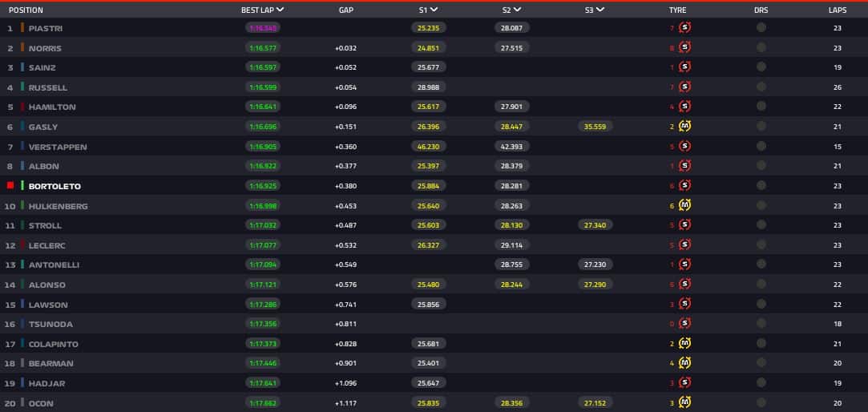Select driver name PIASTRI
This screenshot has width=868, height=412.
[x=44, y=28]
